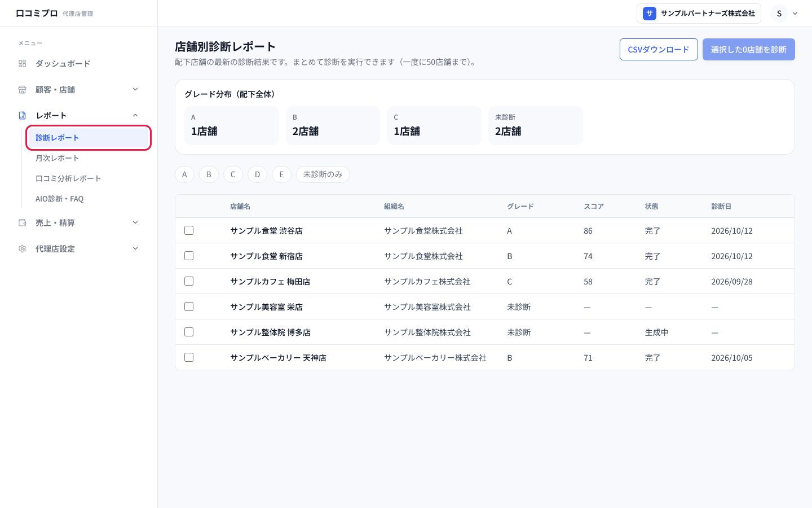Filter by grade D chip
Screen dimensions: 812x508
click(x=257, y=174)
